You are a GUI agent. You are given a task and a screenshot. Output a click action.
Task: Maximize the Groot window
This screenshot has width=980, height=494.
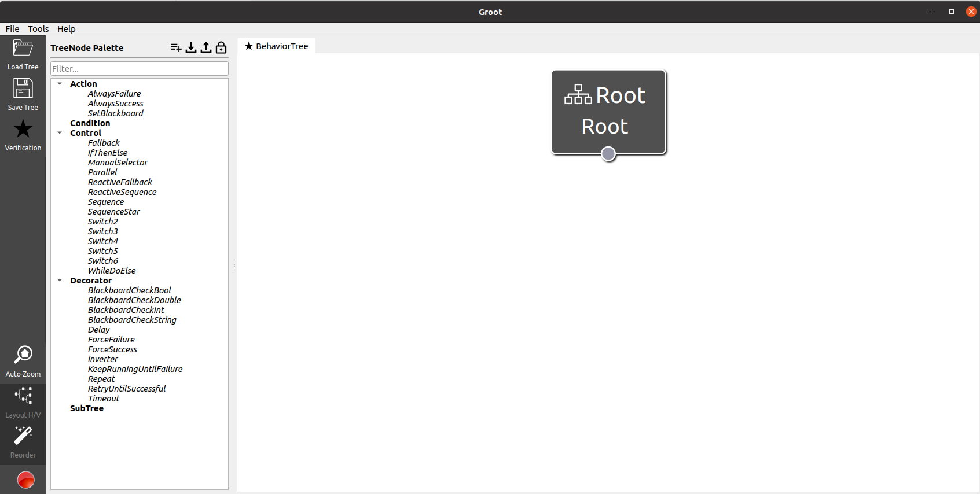[x=952, y=12]
